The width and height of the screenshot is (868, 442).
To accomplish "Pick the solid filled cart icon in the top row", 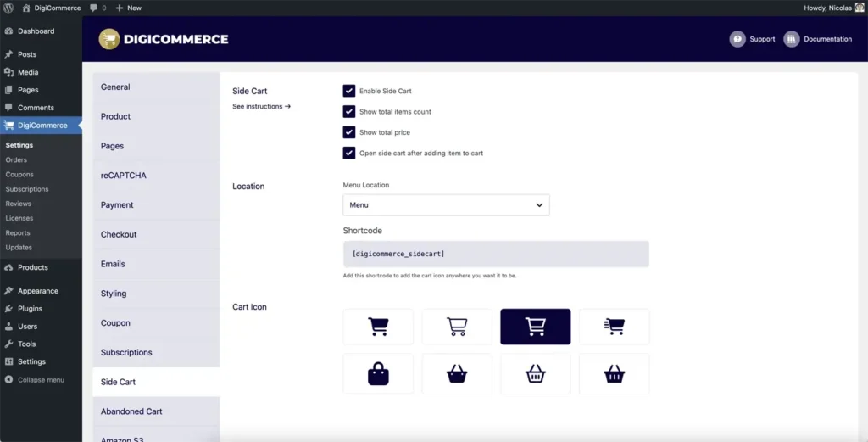I will (x=378, y=327).
